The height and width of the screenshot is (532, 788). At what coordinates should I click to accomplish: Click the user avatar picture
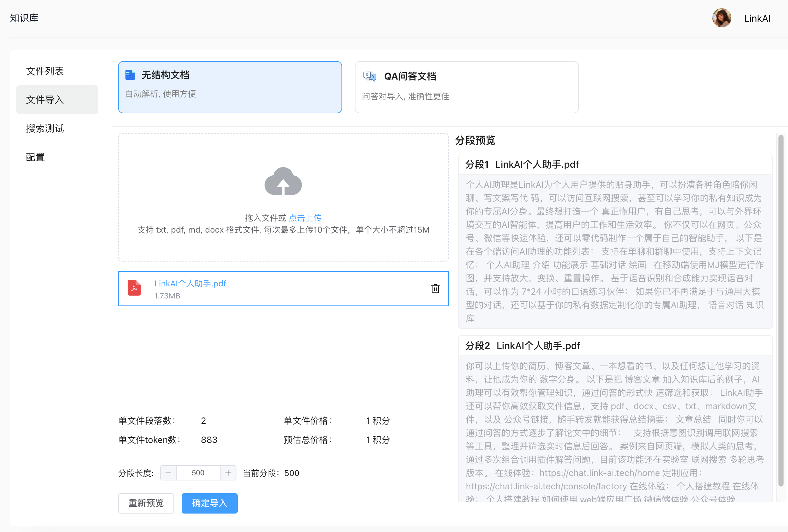pyautogui.click(x=721, y=18)
